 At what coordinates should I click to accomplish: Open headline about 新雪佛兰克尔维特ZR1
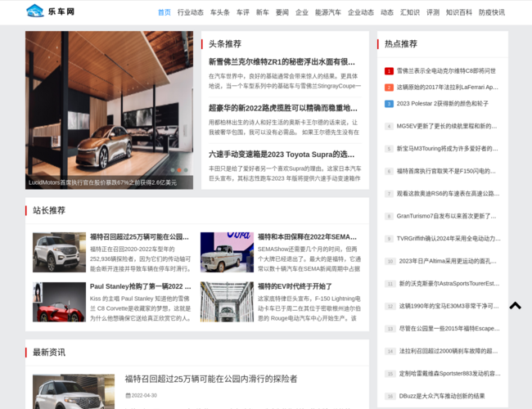coord(282,61)
